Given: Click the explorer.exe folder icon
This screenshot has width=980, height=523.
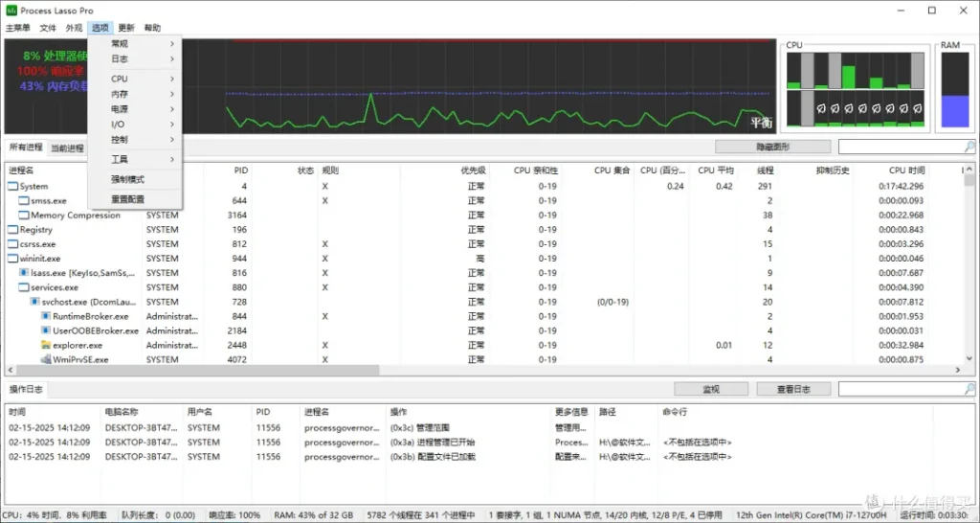Looking at the screenshot, I should (46, 345).
